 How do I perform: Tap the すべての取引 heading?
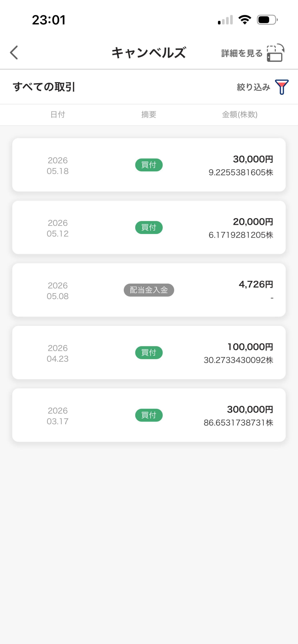tap(44, 87)
